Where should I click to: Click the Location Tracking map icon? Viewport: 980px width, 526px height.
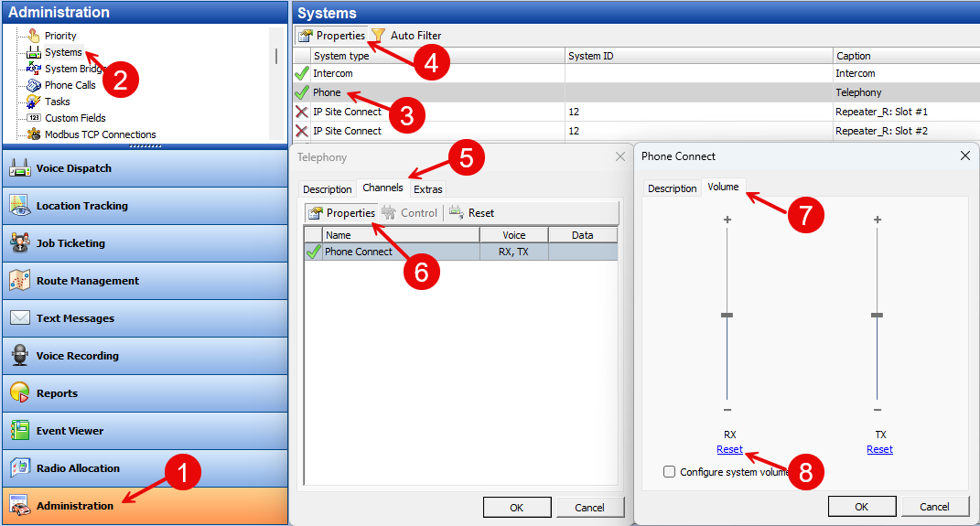pos(20,206)
